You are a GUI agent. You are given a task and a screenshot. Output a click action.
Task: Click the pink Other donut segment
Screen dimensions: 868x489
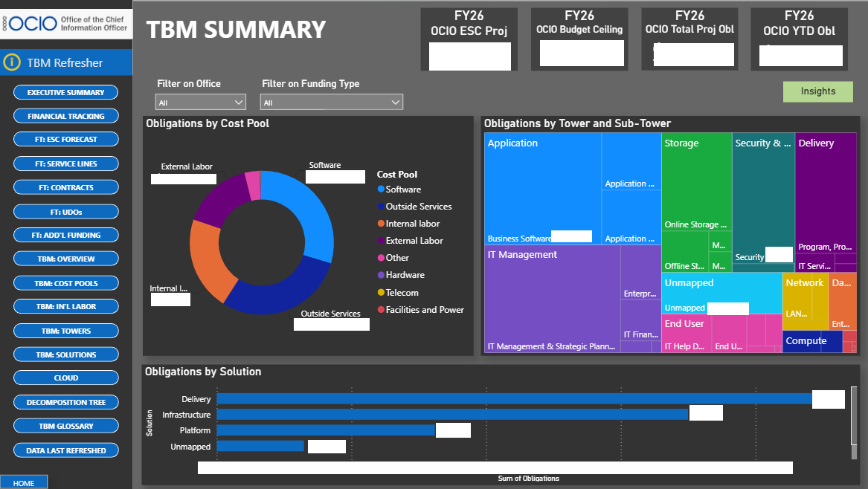point(252,185)
